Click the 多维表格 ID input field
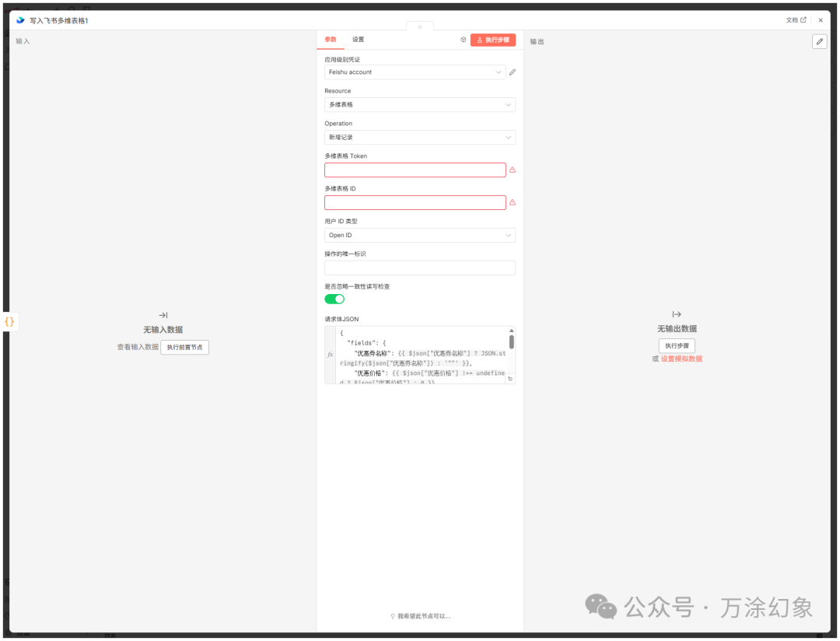The height and width of the screenshot is (641, 840). tap(415, 202)
